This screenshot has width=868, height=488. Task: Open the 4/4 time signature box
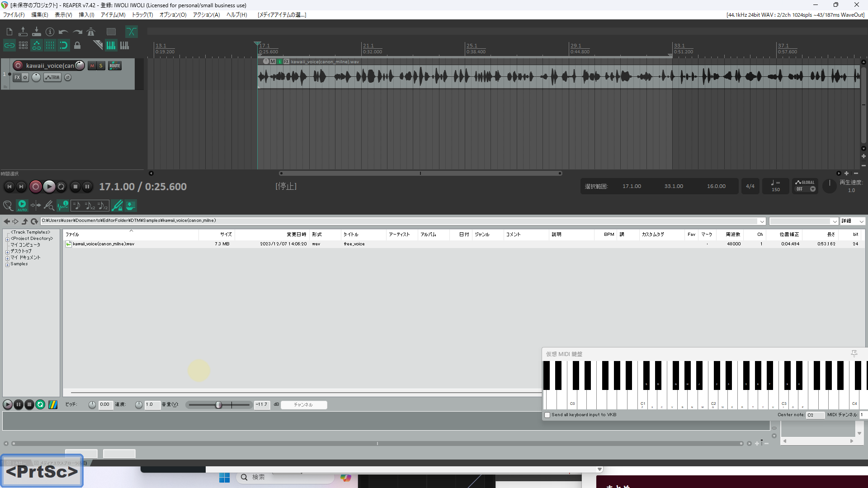[750, 186]
